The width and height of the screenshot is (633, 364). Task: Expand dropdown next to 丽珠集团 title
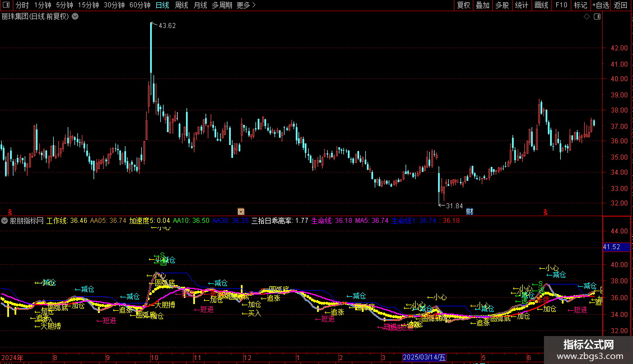tap(75, 16)
